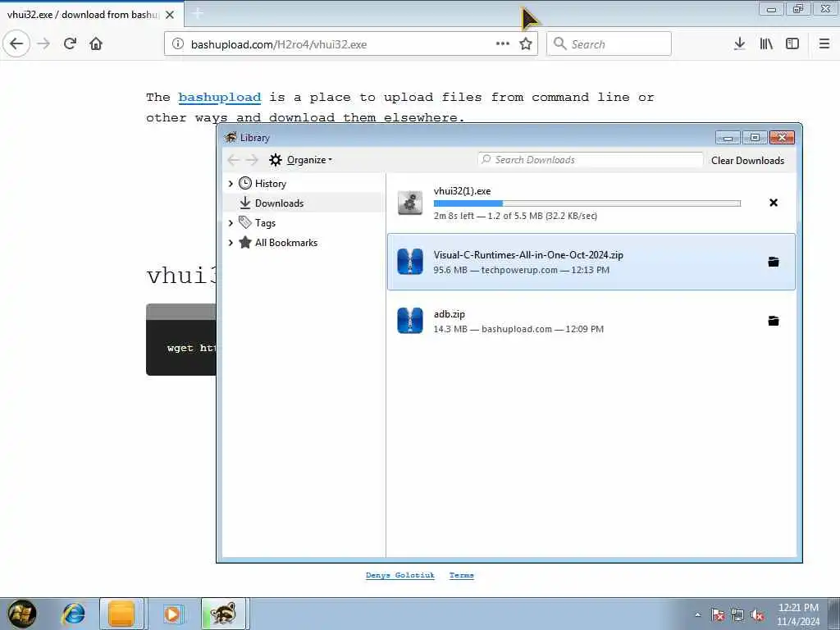840x630 pixels.
Task: Click the address bar URL
Action: (279, 44)
